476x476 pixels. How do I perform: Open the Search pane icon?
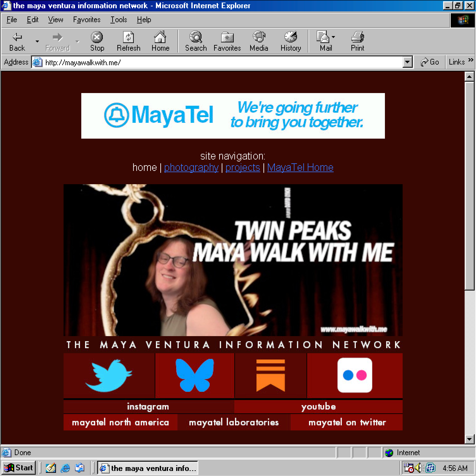pyautogui.click(x=196, y=41)
